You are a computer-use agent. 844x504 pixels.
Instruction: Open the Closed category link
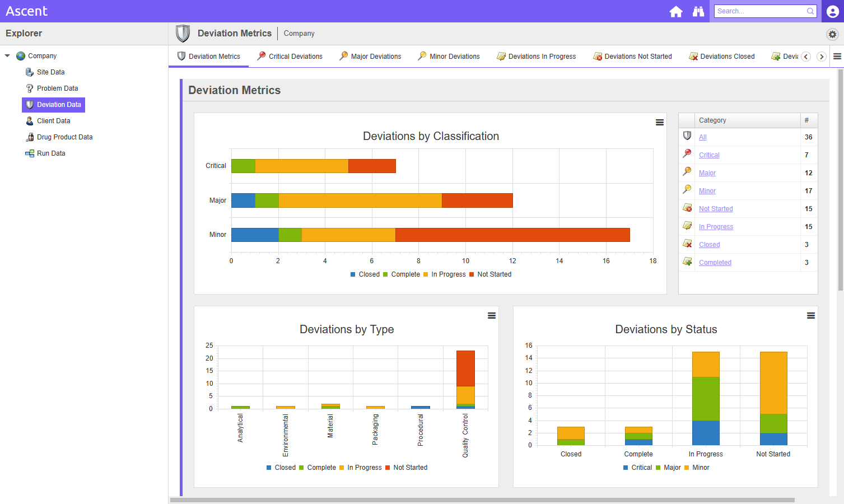coord(710,245)
